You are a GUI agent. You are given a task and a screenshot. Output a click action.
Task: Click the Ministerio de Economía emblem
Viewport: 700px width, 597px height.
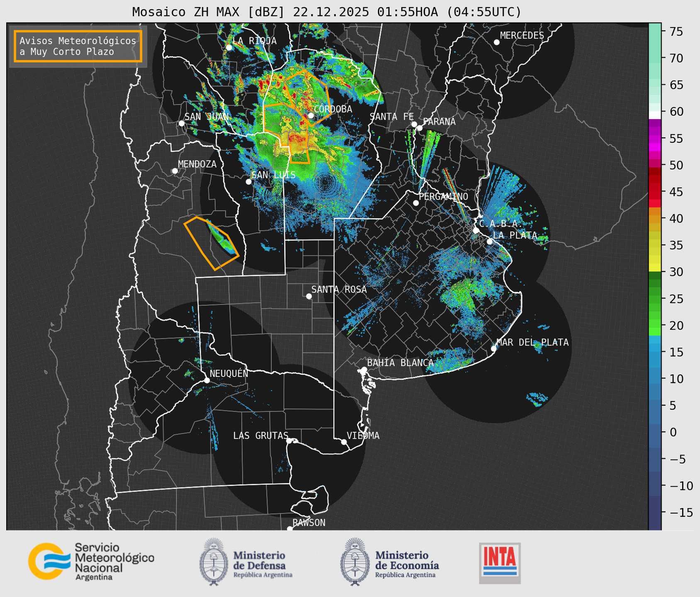coord(355,562)
